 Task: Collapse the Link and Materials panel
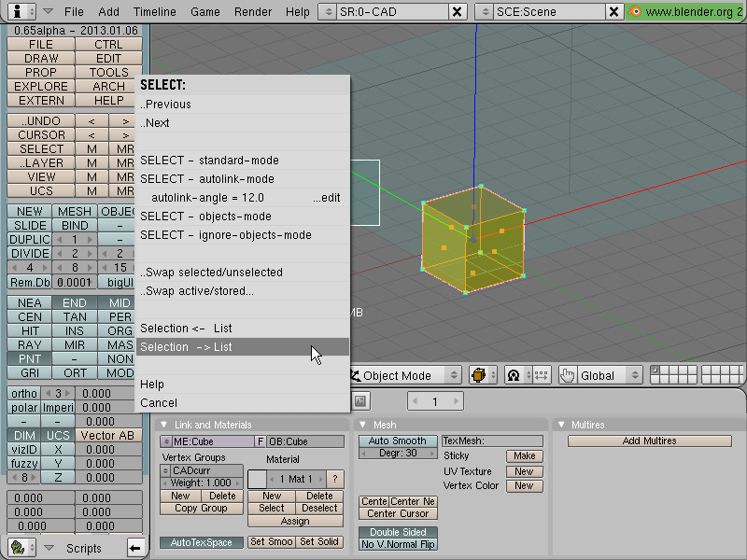(164, 425)
